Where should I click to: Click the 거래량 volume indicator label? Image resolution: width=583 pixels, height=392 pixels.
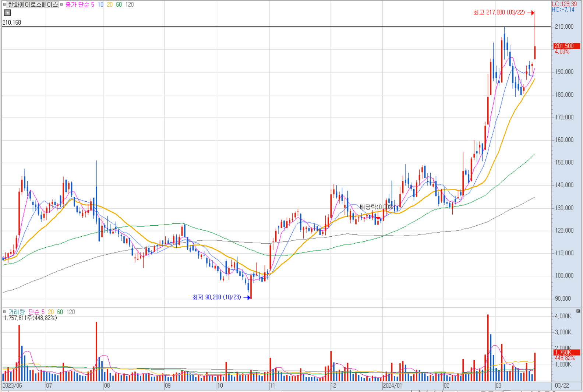coord(17,312)
